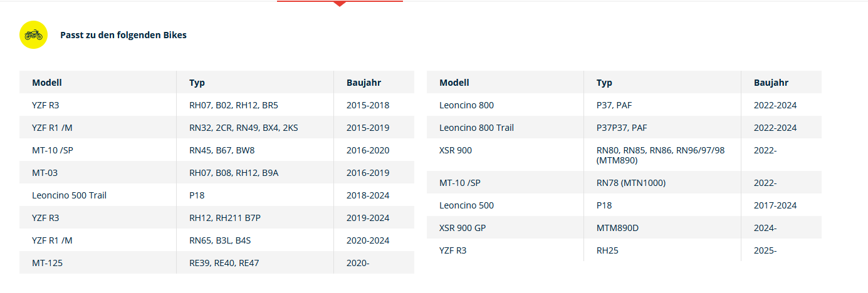Click the Leoncino 800 Trail entry
The width and height of the screenshot is (868, 293).
(477, 128)
